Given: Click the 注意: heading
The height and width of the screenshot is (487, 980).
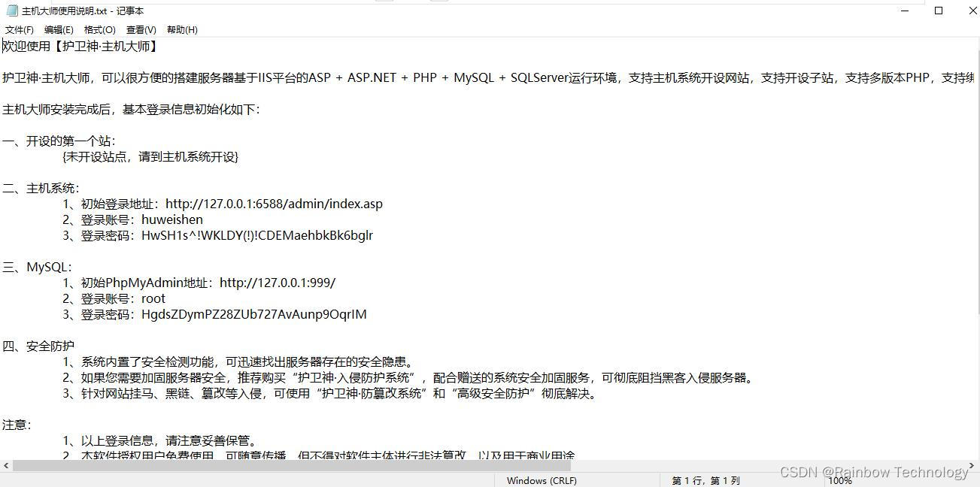Looking at the screenshot, I should [x=17, y=425].
